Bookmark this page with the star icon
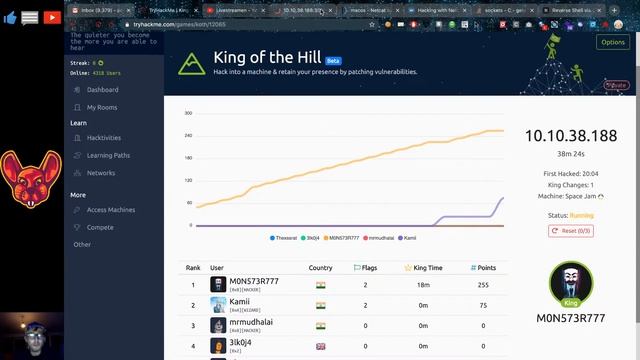This screenshot has width=640, height=360. [371, 24]
